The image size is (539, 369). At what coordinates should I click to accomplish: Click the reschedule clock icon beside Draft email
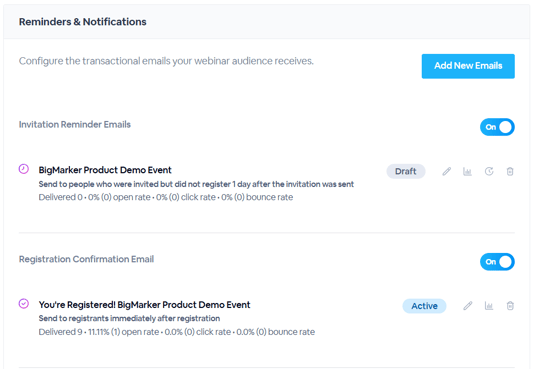pyautogui.click(x=489, y=171)
